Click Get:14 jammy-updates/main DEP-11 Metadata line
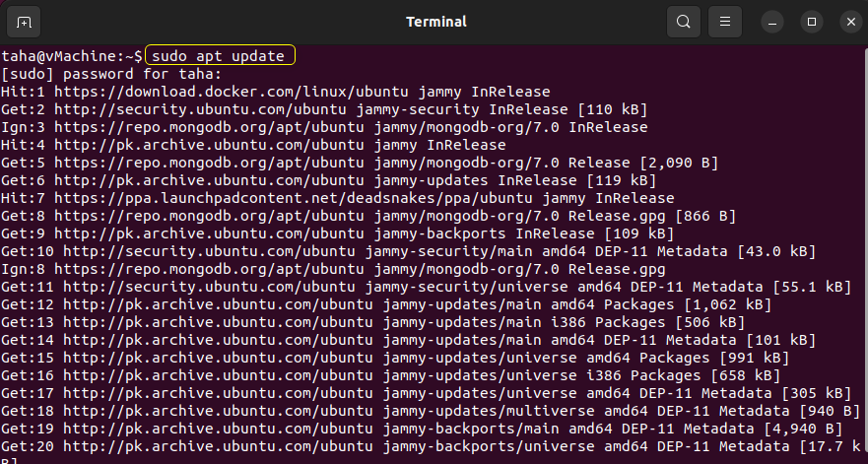Image resolution: width=868 pixels, height=464 pixels. click(x=408, y=340)
